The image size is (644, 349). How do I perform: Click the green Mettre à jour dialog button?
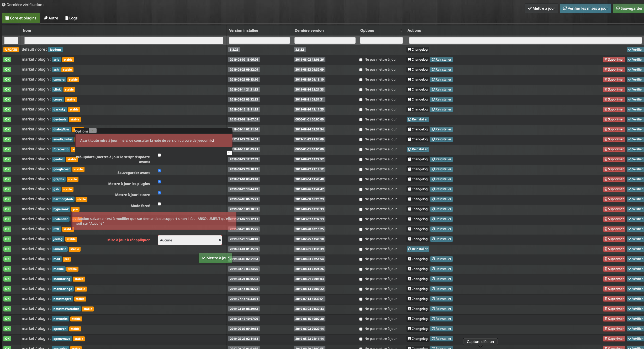tap(215, 258)
